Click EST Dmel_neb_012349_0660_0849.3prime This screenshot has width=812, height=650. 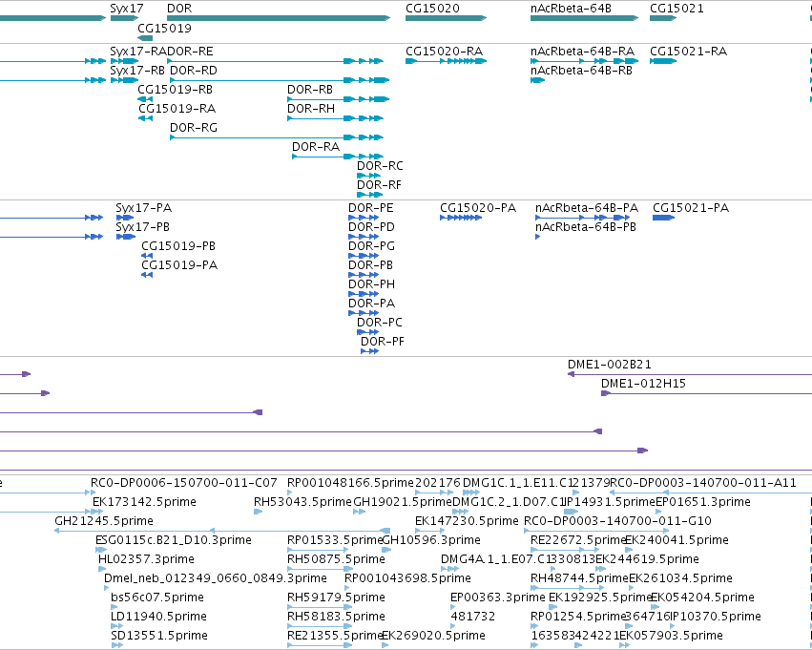point(107,588)
